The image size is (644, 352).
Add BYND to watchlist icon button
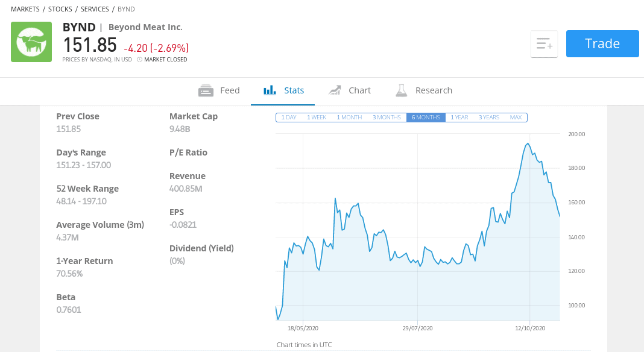(544, 43)
